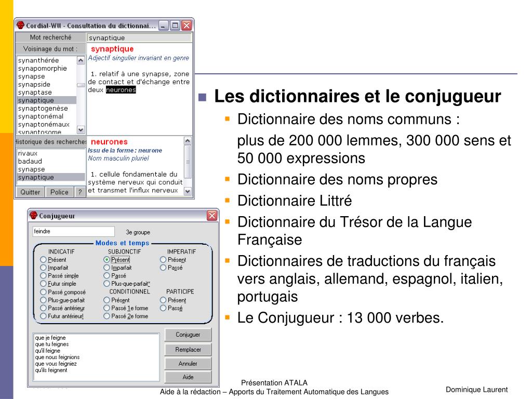The width and height of the screenshot is (532, 399).
Task: Click the Police button
Action: coord(59,192)
